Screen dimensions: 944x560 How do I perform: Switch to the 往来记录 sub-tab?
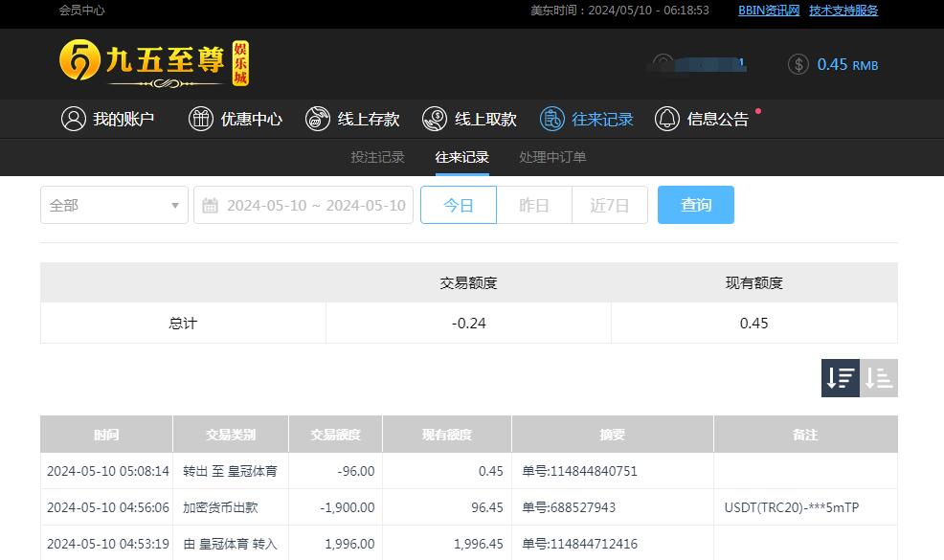(461, 157)
